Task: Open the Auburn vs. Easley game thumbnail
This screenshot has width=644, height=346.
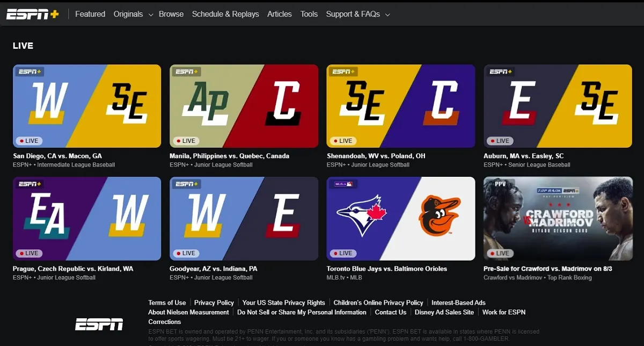Action: click(x=558, y=106)
